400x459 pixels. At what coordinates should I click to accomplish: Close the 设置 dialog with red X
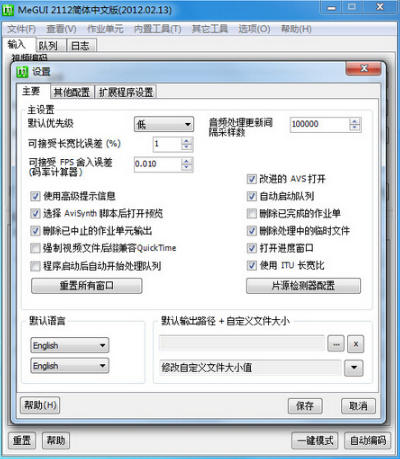364,69
